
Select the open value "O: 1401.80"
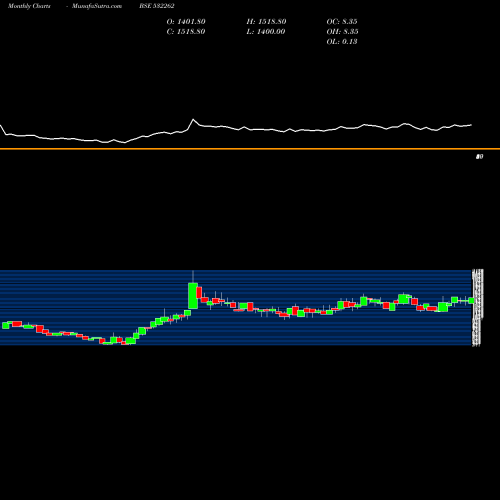[x=186, y=22]
